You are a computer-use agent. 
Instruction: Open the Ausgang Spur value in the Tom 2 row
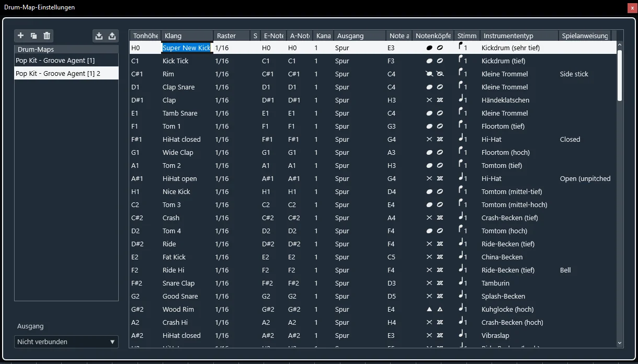[x=342, y=165]
